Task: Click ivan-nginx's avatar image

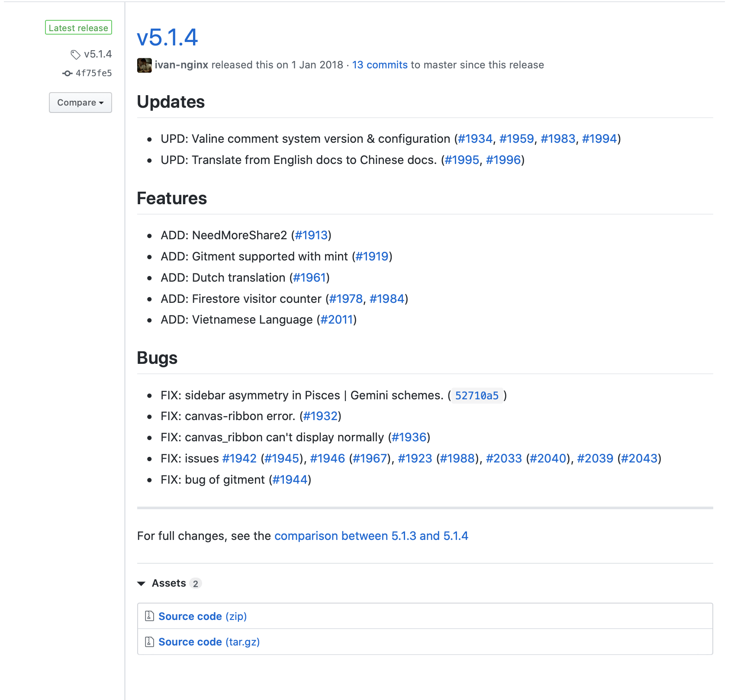Action: coord(145,65)
